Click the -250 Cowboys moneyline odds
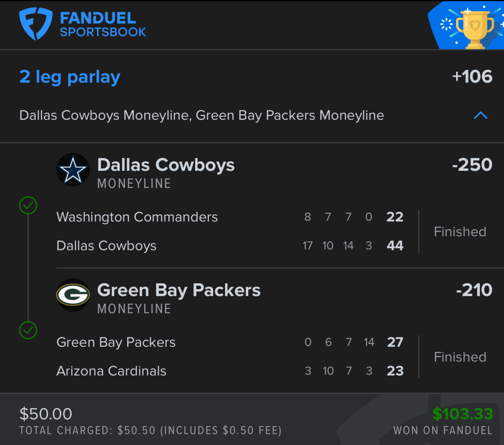 [x=472, y=165]
